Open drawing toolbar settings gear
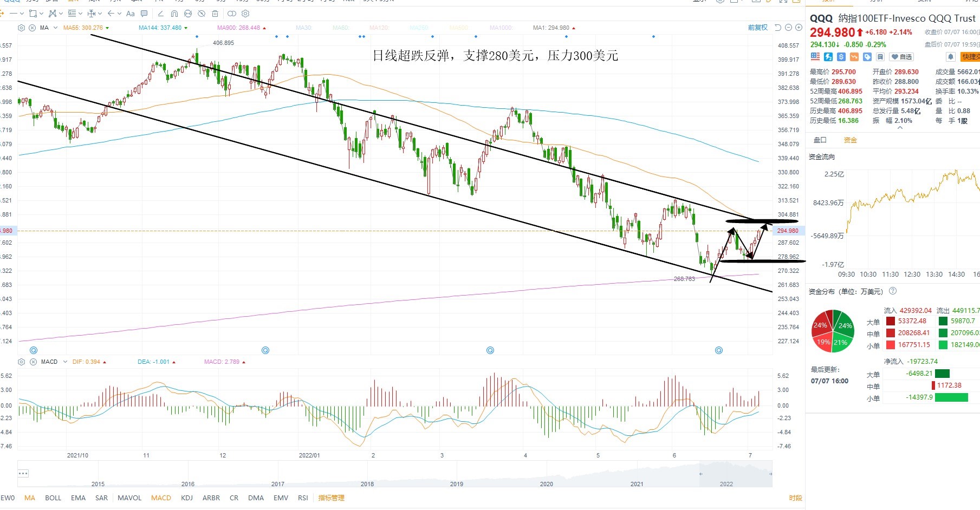 [x=245, y=13]
